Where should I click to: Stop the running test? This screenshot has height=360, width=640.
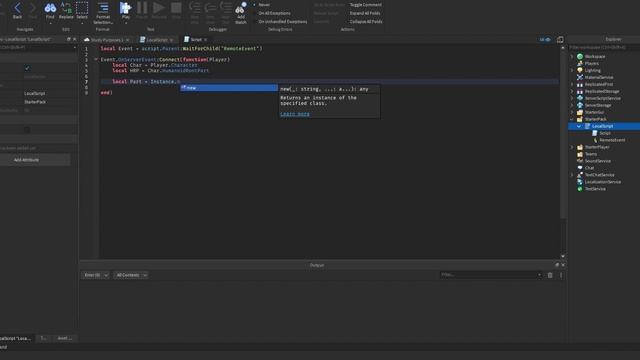[176, 11]
